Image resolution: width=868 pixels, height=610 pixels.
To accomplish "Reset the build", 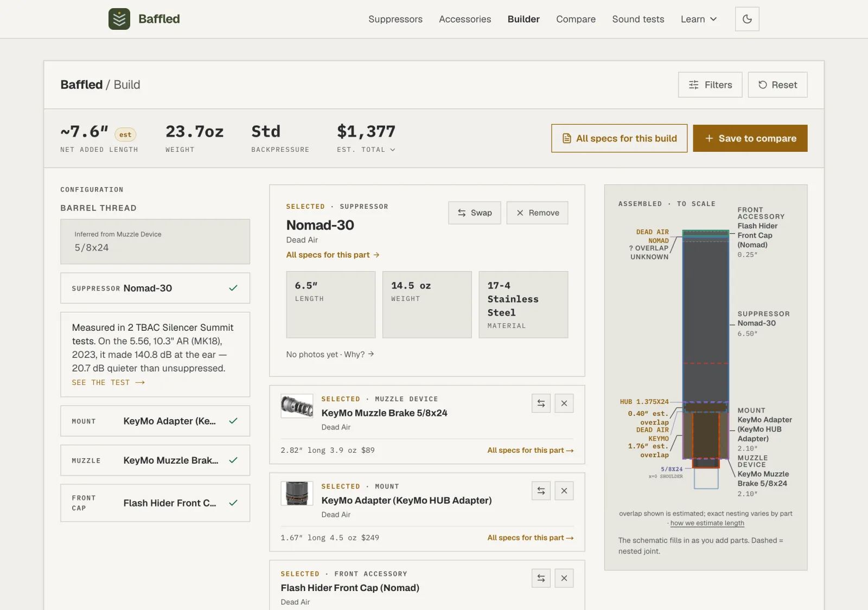I will point(777,85).
